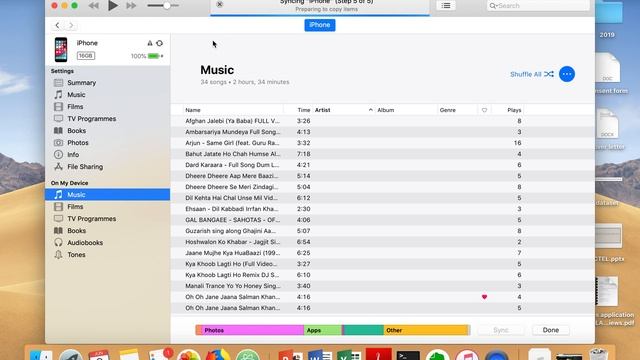This screenshot has width=640, height=360.
Task: Open File Sharing in sidebar
Action: point(85,167)
